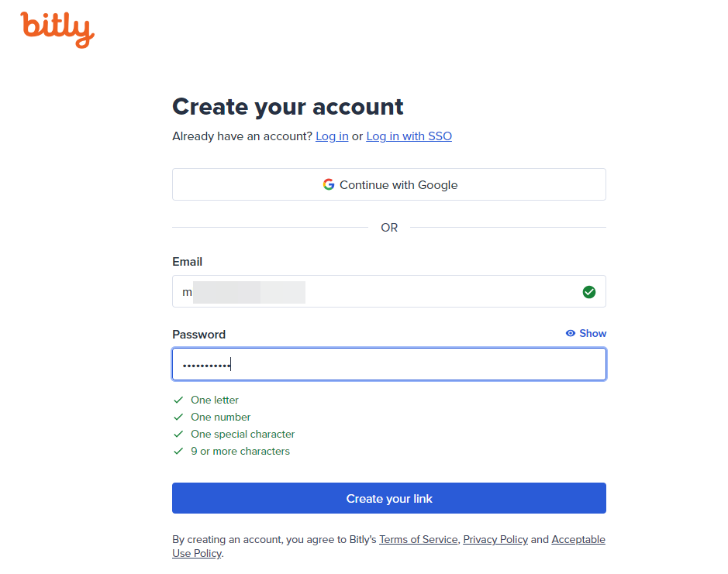Click the Create your account heading

(x=288, y=107)
